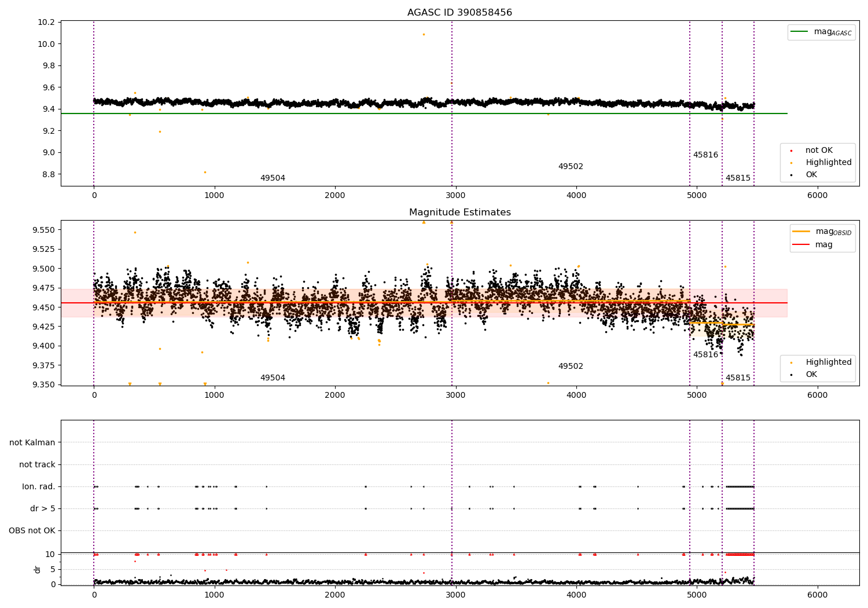Click the 'not Kalman' row label
This screenshot has height=608, width=868.
(x=32, y=443)
